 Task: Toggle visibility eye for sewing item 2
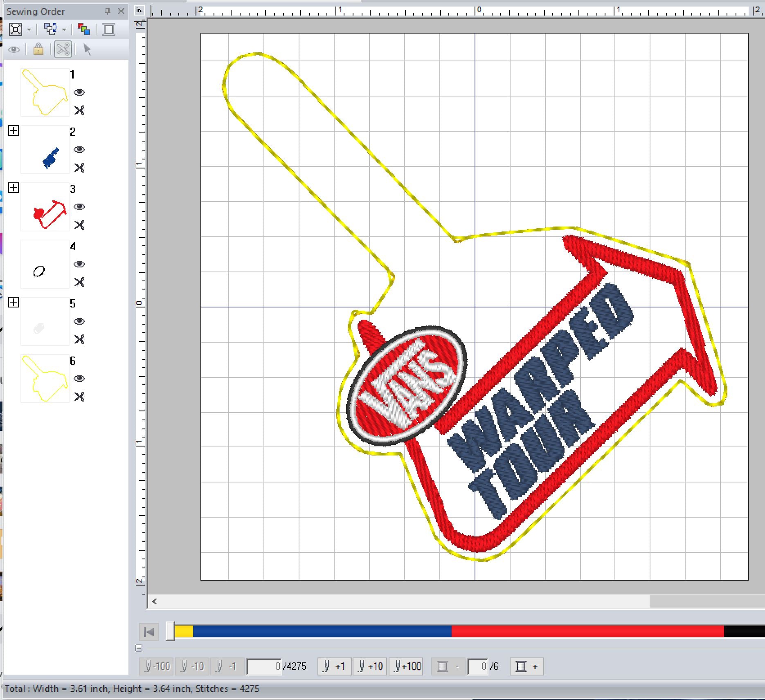click(x=79, y=150)
